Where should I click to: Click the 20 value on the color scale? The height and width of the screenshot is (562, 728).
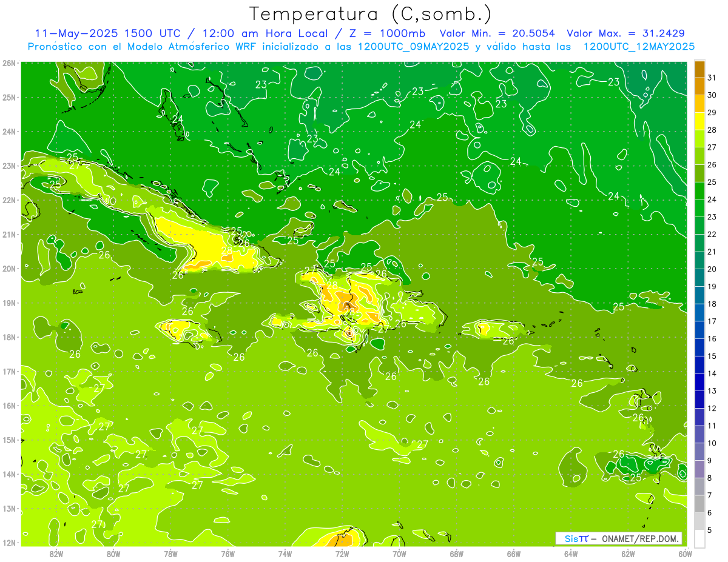pos(712,269)
